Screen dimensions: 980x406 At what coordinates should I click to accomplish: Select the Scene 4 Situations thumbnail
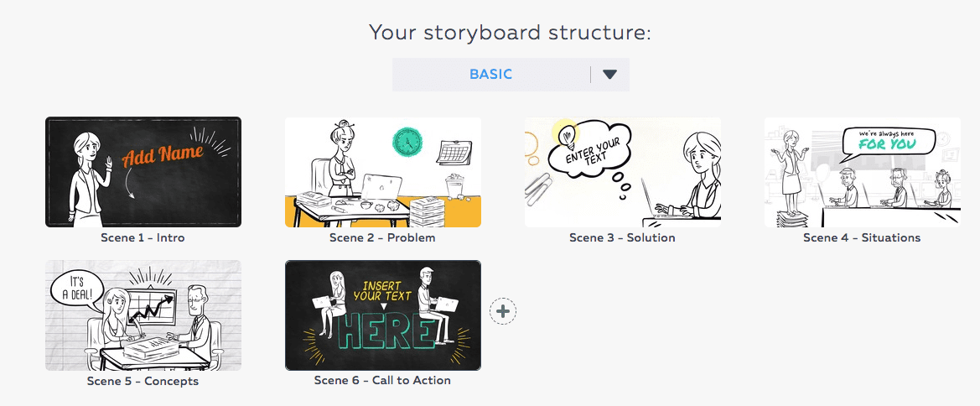(x=862, y=172)
